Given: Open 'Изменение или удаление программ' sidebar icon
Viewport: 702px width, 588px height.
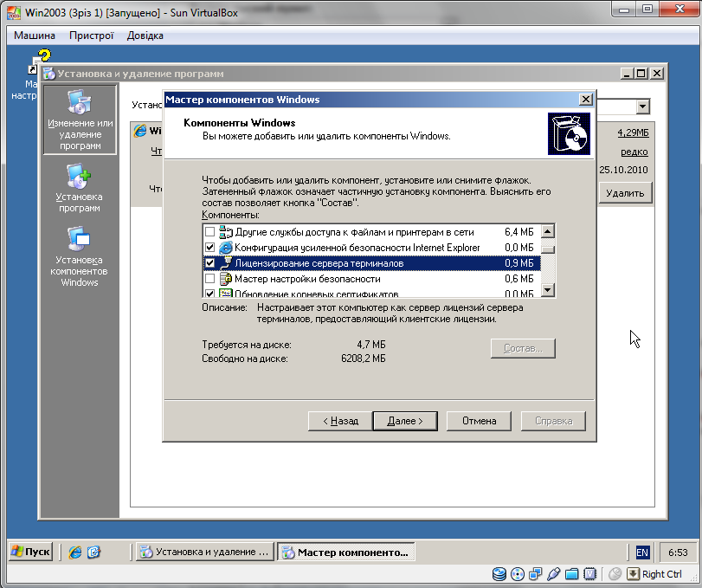Looking at the screenshot, I should pyautogui.click(x=81, y=120).
